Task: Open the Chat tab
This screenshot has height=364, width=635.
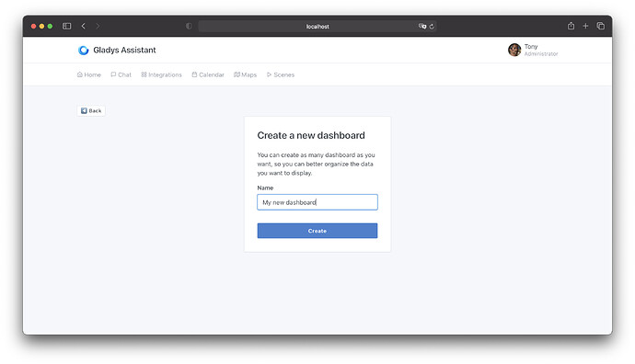Action: point(121,74)
